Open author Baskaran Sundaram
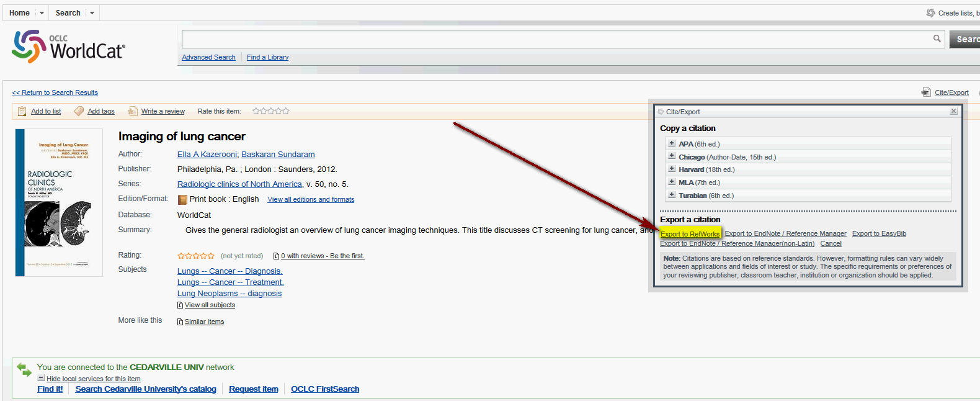This screenshot has width=980, height=401. click(x=278, y=155)
